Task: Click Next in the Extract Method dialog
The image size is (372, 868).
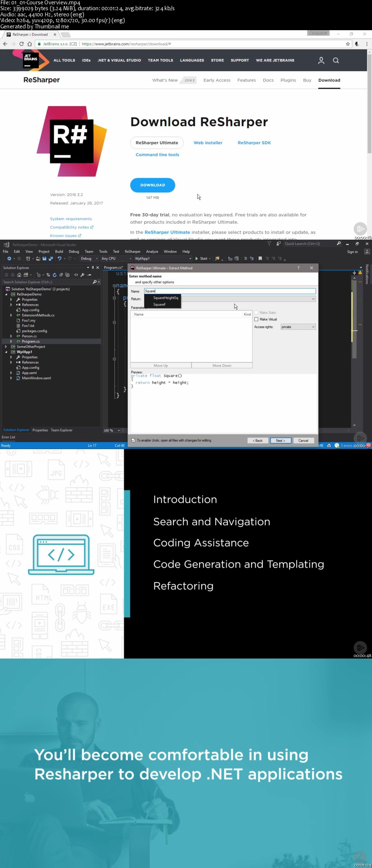Action: (x=280, y=440)
